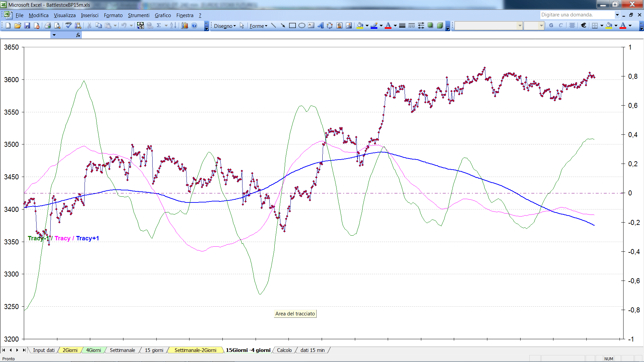Insert AutoSum function
This screenshot has height=362, width=644.
click(159, 25)
